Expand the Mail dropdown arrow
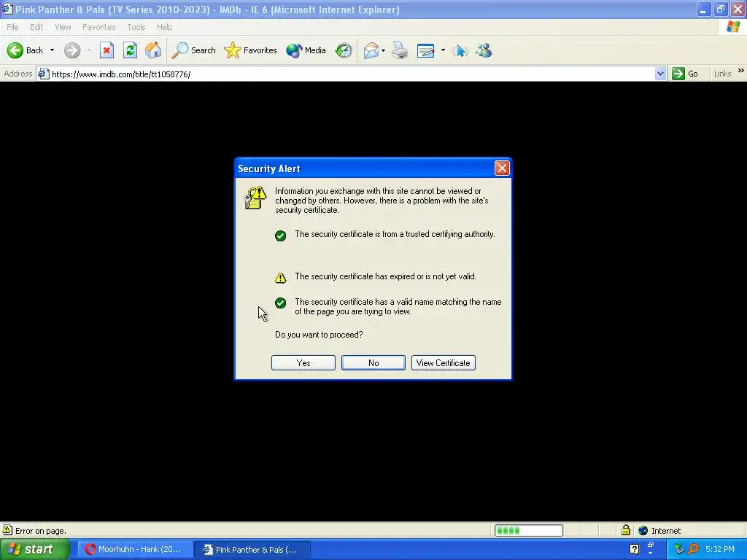This screenshot has width=747, height=560. [x=383, y=50]
